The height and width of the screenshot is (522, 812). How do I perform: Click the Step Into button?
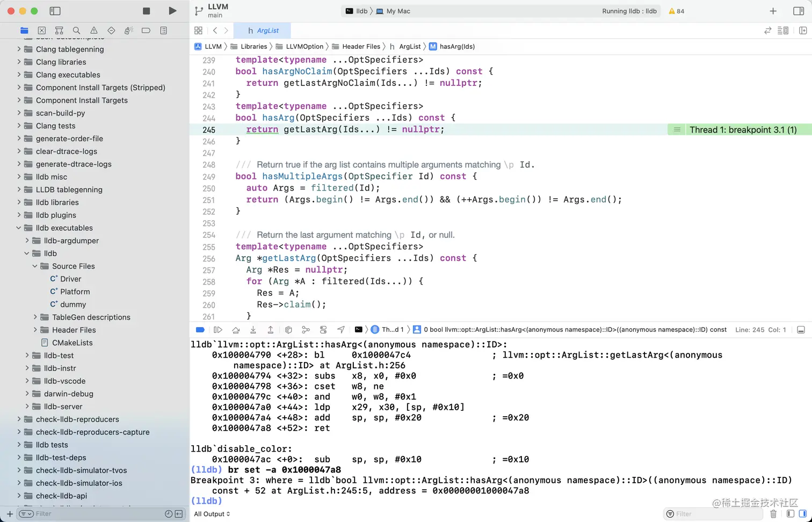253,330
